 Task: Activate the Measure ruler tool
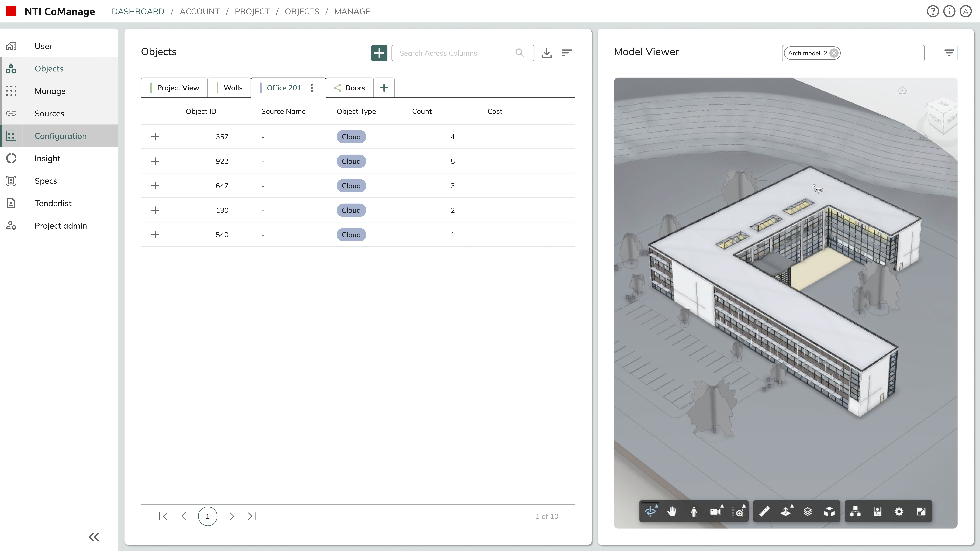tap(764, 511)
